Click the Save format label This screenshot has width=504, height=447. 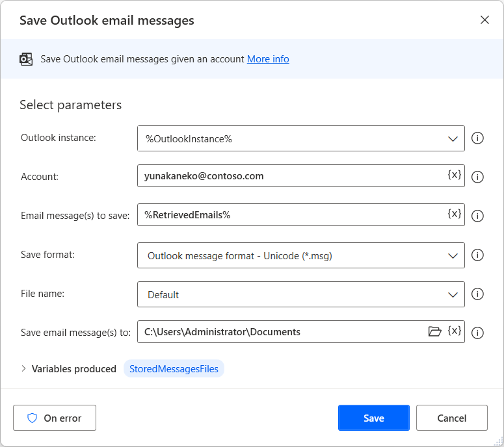click(47, 255)
